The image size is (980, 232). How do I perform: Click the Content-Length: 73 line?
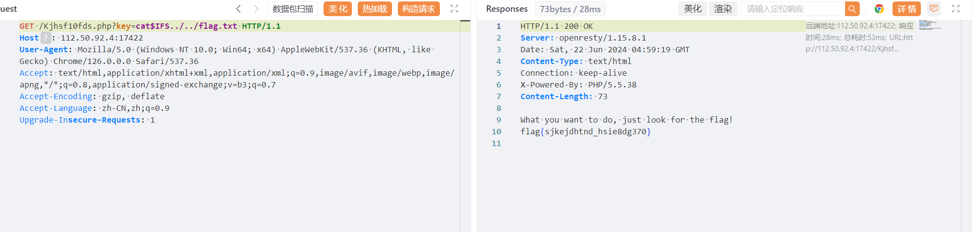tap(564, 96)
